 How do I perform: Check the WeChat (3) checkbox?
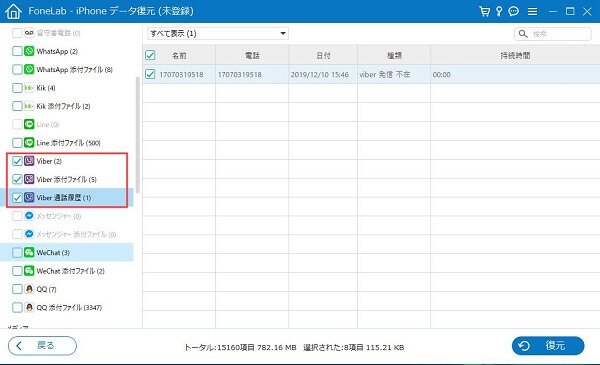click(x=17, y=253)
